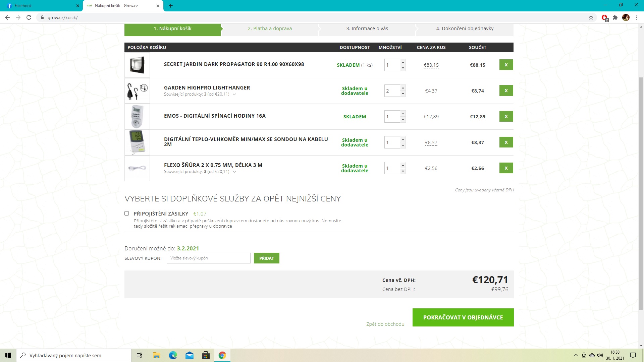The height and width of the screenshot is (362, 644).
Task: Edit quantity field for Garden Highpro Lighthanger
Action: [x=392, y=91]
